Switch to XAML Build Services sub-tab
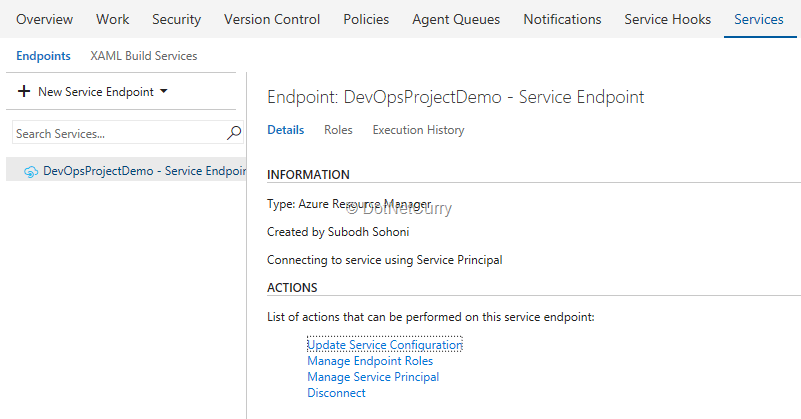 point(143,56)
